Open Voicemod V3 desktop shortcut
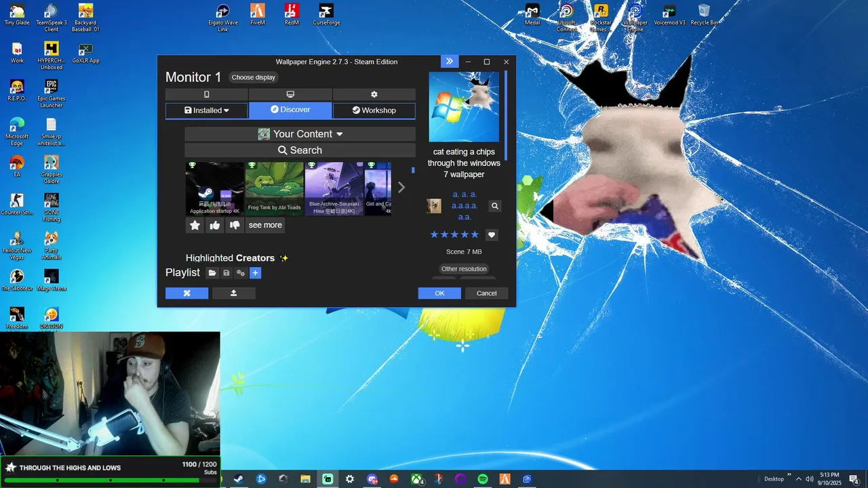The image size is (868, 488). [669, 15]
